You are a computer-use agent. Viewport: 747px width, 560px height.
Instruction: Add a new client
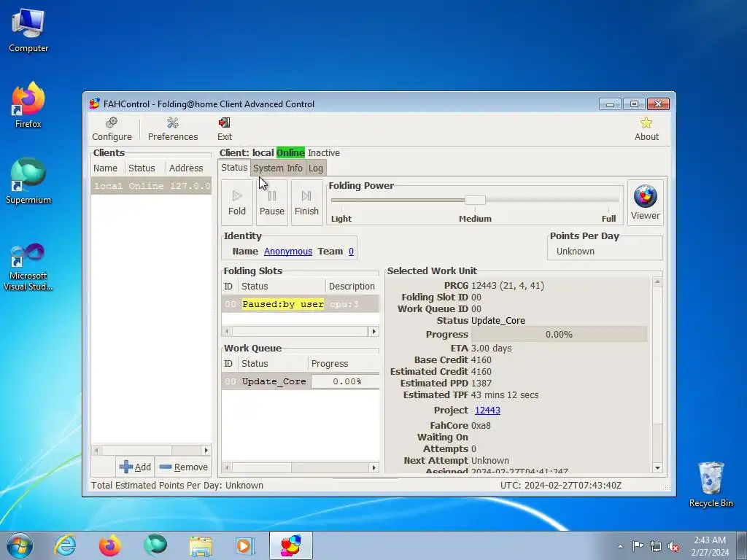point(135,467)
